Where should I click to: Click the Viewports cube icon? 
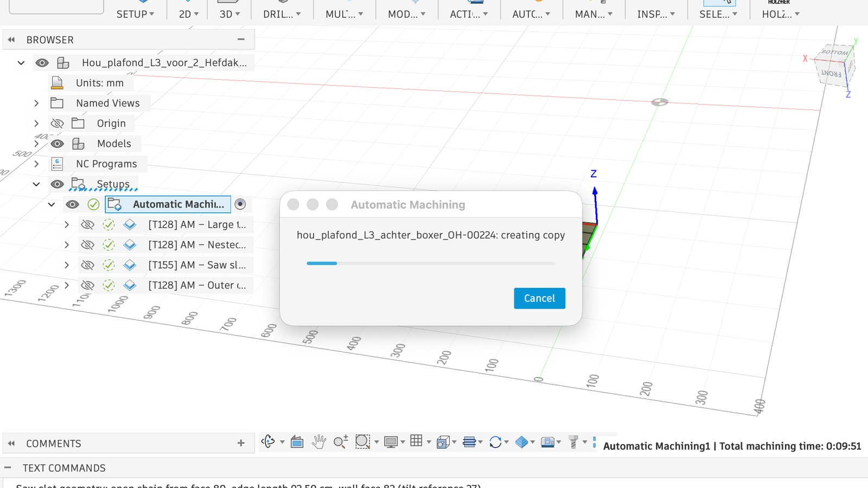pyautogui.click(x=443, y=442)
